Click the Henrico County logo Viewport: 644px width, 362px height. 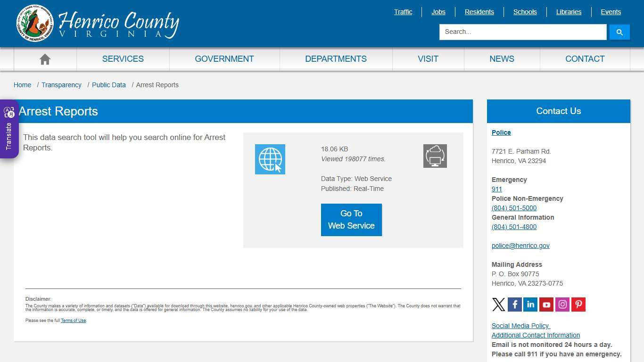point(97,23)
